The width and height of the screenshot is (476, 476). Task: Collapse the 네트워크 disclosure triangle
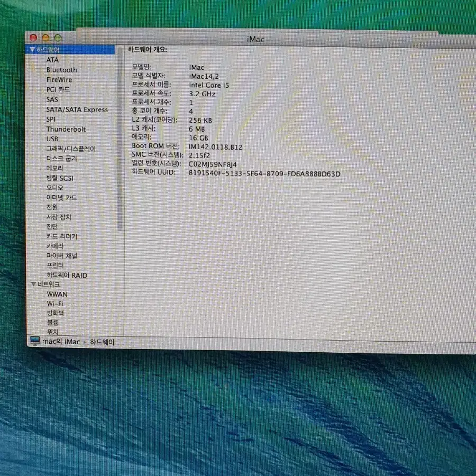[x=34, y=284]
